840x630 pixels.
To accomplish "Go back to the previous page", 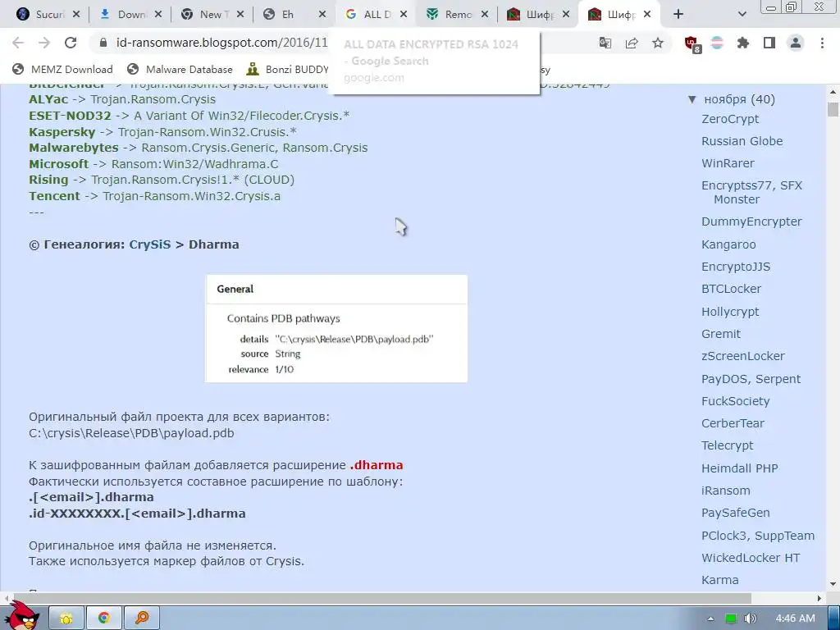I will pyautogui.click(x=18, y=43).
